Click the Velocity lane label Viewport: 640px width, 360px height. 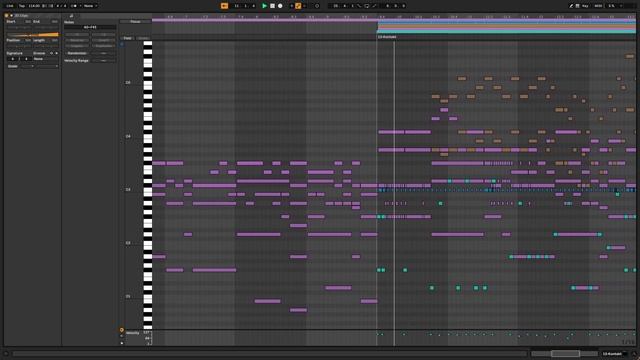click(132, 333)
